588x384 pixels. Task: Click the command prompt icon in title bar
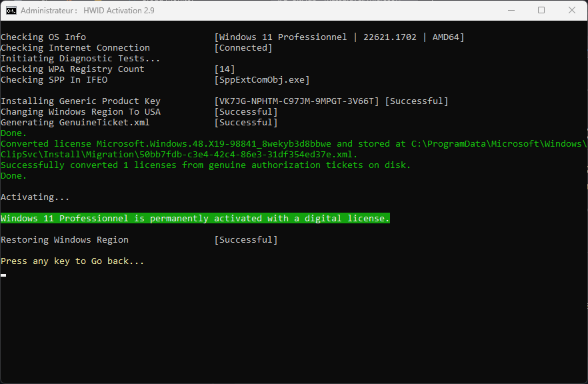tap(11, 11)
